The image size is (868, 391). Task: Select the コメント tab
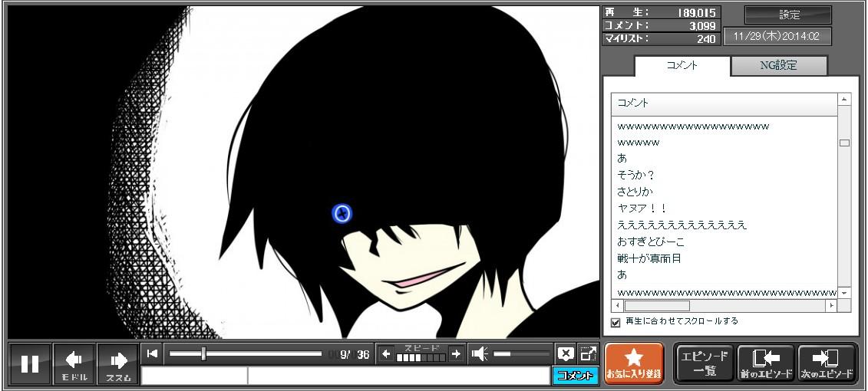[x=682, y=66]
